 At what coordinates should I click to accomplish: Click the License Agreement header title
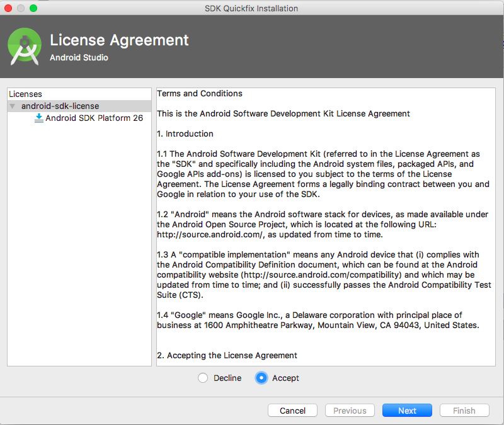pyautogui.click(x=119, y=40)
